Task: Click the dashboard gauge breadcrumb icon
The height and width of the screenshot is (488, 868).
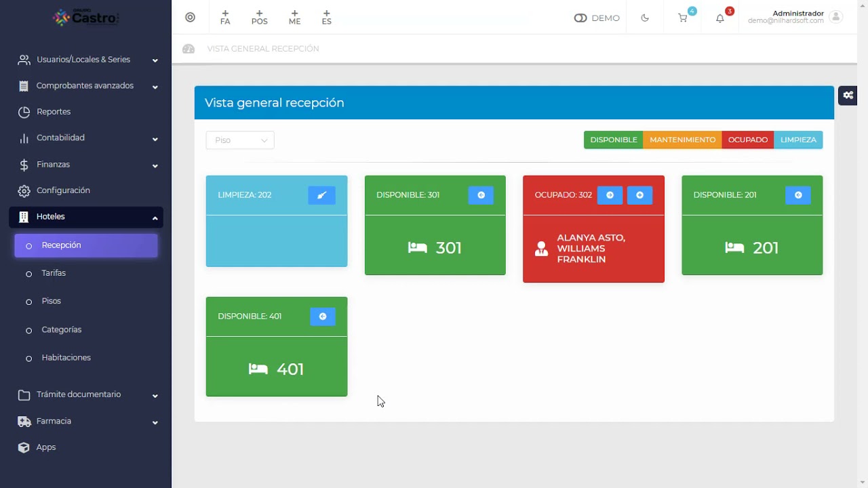Action: (189, 49)
